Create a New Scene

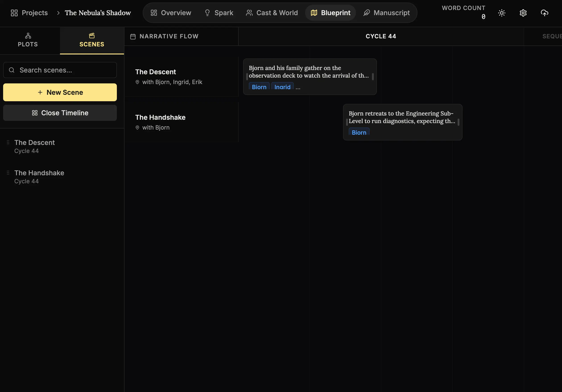pyautogui.click(x=60, y=92)
